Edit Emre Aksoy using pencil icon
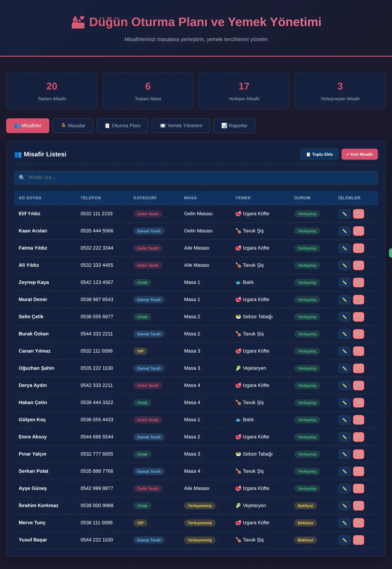Image resolution: width=392 pixels, height=569 pixels. tap(344, 437)
